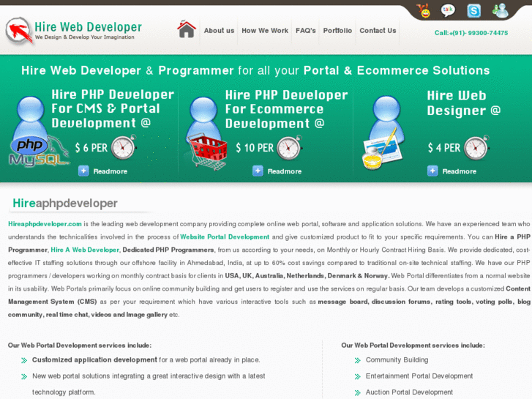Open the Google Talk chat icon
532x399 pixels.
tap(448, 10)
